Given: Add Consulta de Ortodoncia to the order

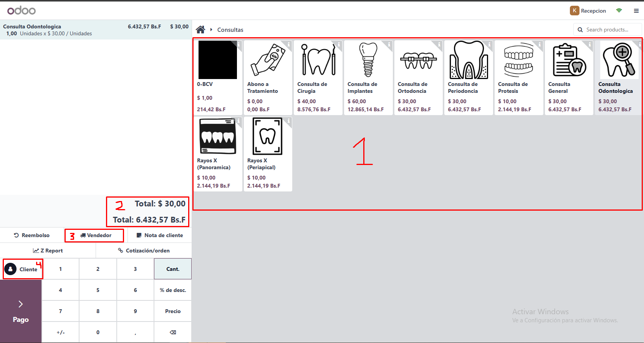Looking at the screenshot, I should 418,78.
